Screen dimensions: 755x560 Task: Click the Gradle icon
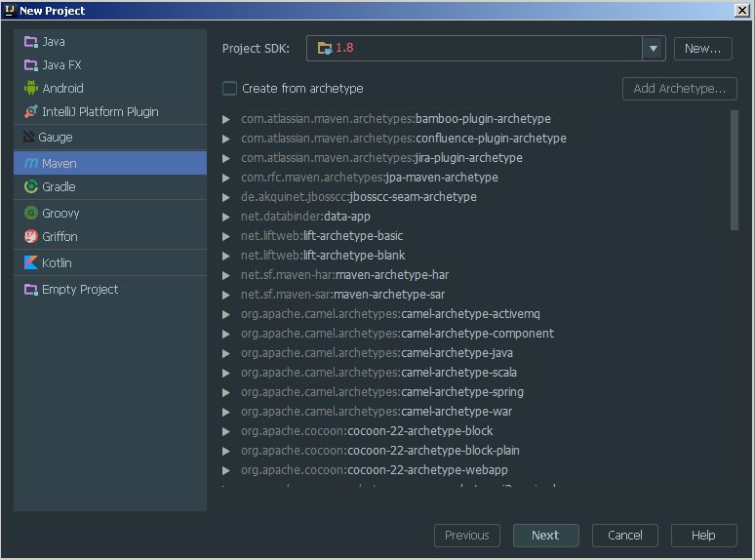(x=31, y=186)
